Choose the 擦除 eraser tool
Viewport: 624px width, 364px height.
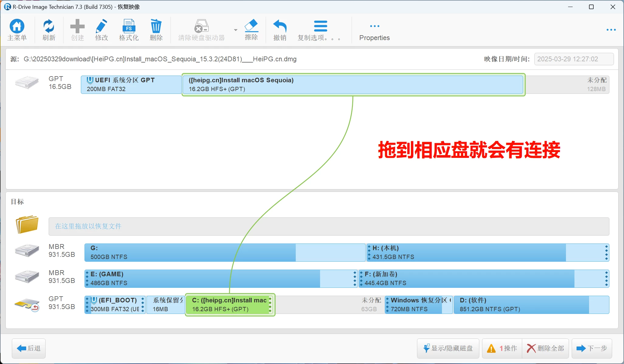(x=251, y=30)
